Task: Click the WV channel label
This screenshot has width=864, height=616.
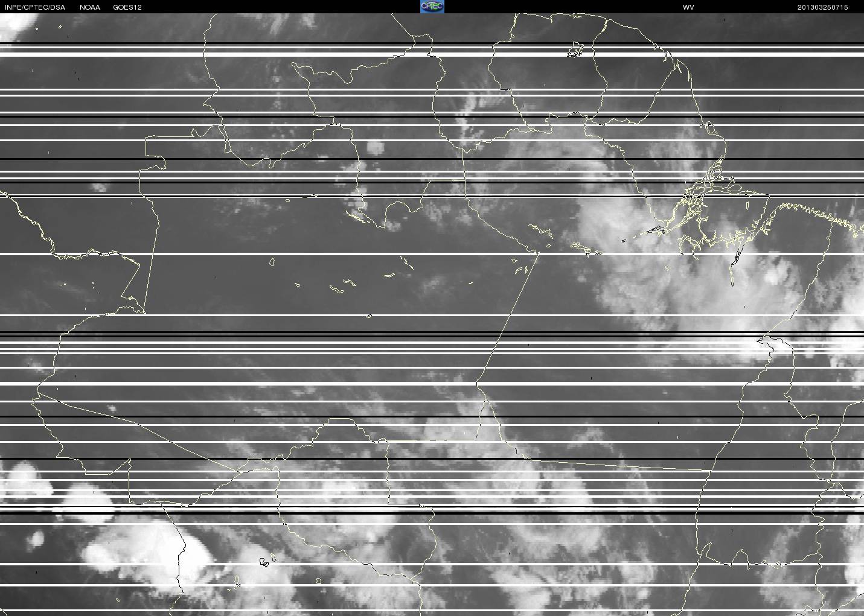Action: [x=688, y=7]
